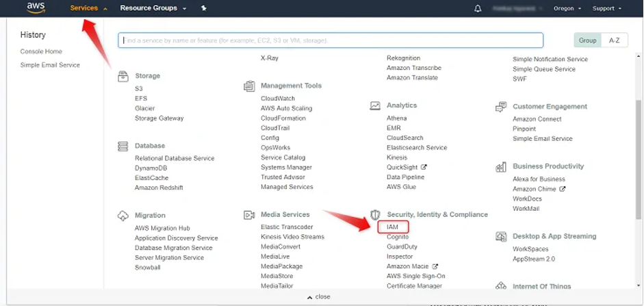Open the Systems Manager service
Viewport: 644px width, 306px height.
point(286,167)
